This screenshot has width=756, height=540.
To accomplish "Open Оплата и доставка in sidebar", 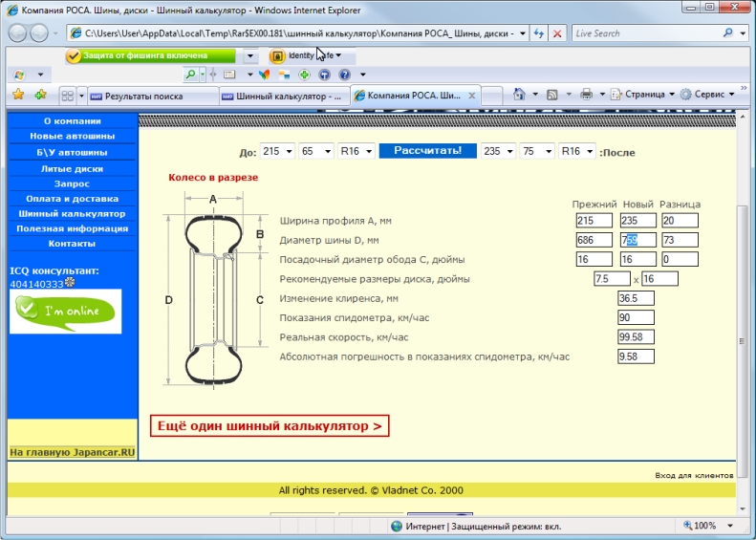I will click(x=72, y=199).
